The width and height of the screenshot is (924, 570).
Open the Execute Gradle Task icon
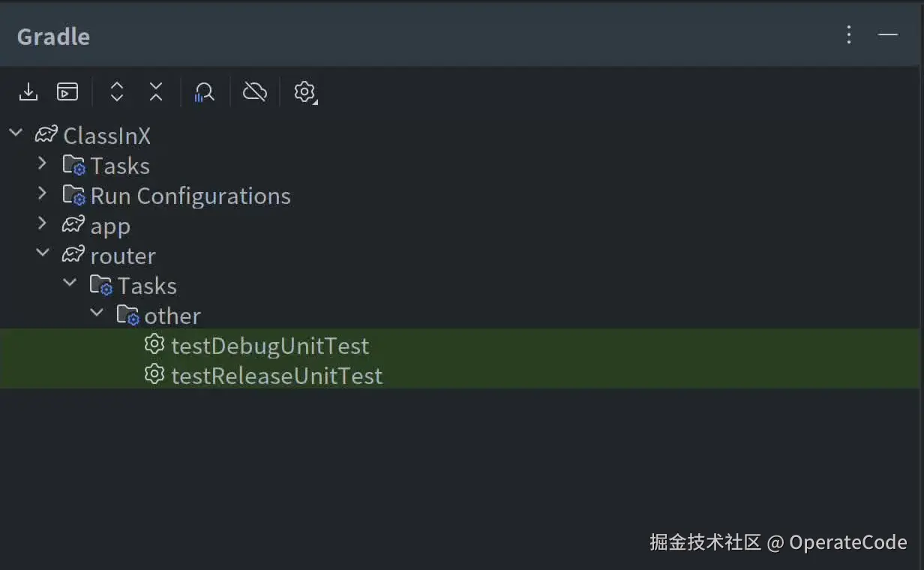[67, 91]
